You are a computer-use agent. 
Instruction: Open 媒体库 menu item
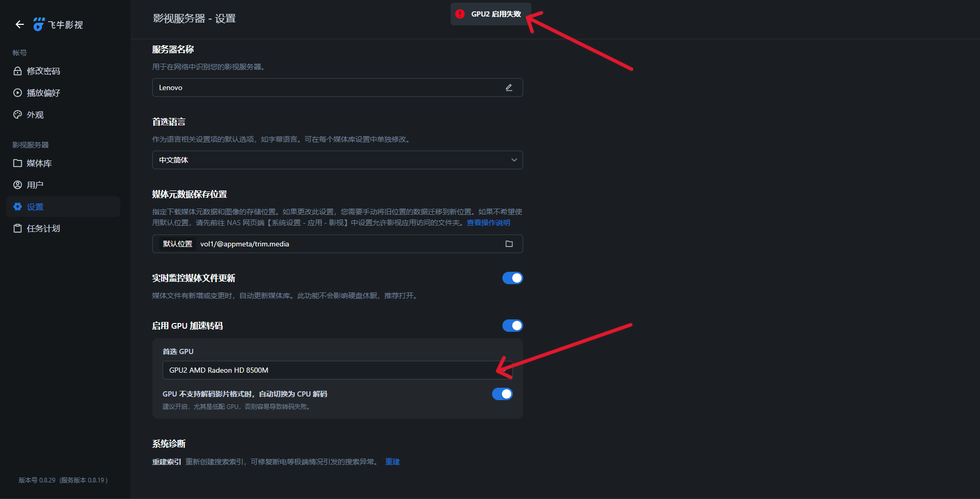63,163
